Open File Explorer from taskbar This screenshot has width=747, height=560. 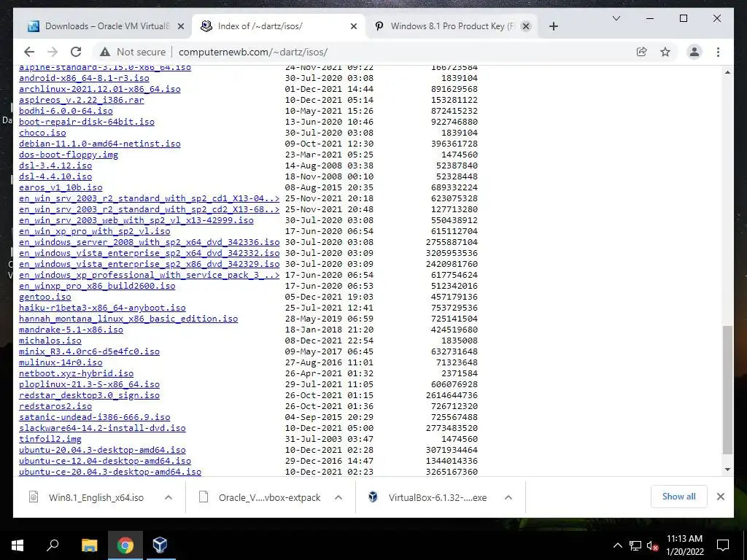(x=89, y=545)
